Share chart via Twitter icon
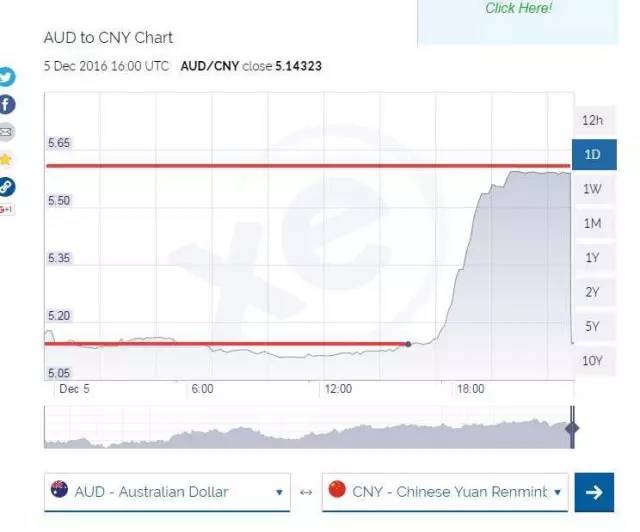This screenshot has height=532, width=640. 6,77
